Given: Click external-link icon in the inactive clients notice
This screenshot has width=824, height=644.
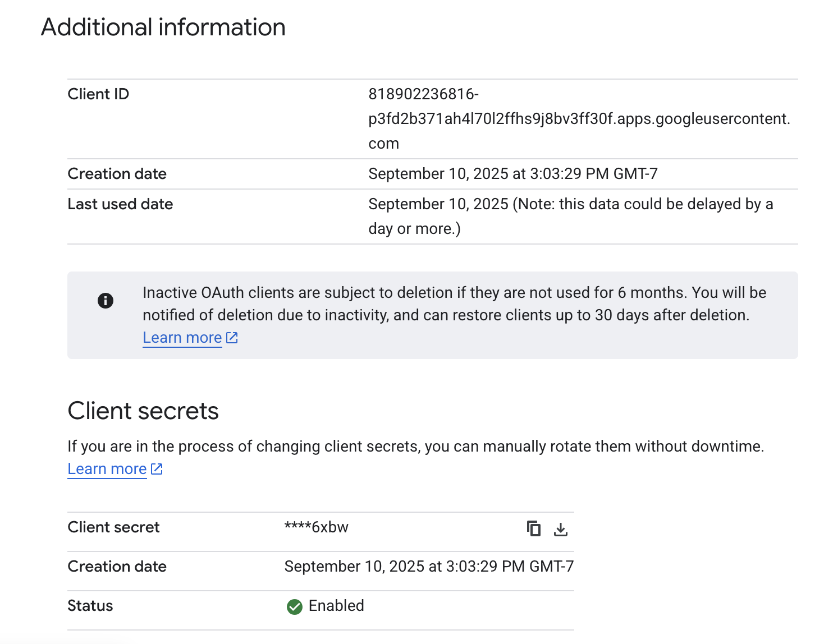Looking at the screenshot, I should [232, 338].
